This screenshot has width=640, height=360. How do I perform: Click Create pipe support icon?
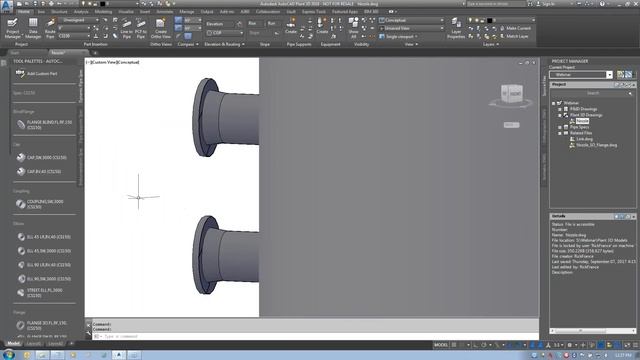(x=291, y=25)
